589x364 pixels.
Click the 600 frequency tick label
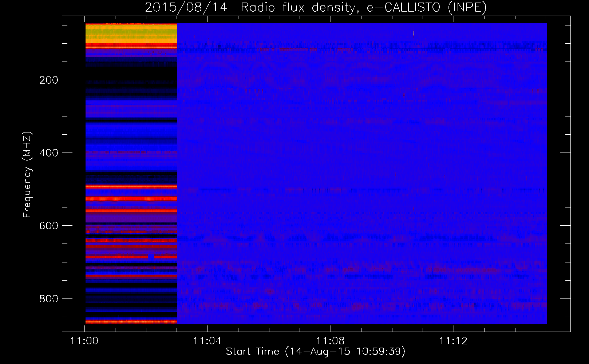pyautogui.click(x=49, y=226)
